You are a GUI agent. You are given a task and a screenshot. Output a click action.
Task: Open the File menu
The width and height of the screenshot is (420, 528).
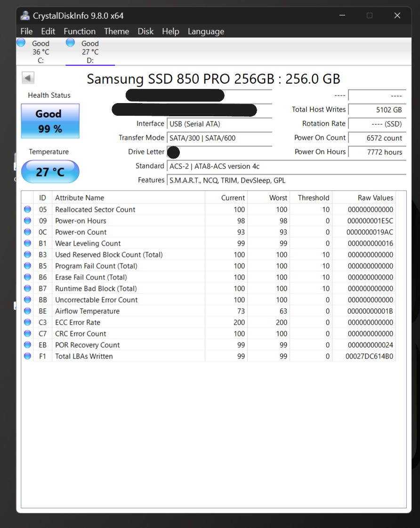(27, 32)
